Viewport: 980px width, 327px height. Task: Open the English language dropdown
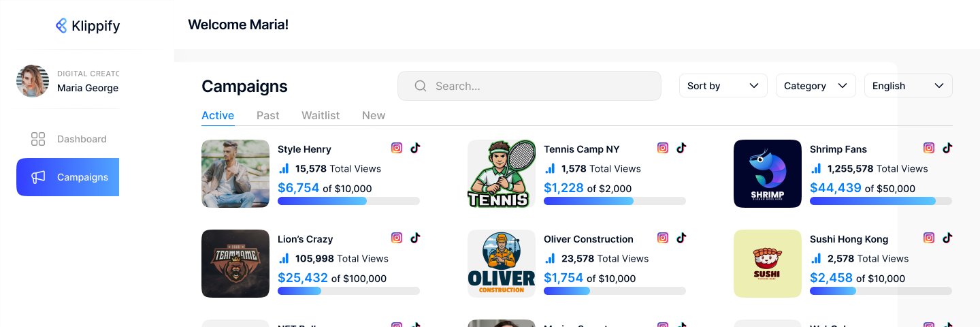point(908,86)
